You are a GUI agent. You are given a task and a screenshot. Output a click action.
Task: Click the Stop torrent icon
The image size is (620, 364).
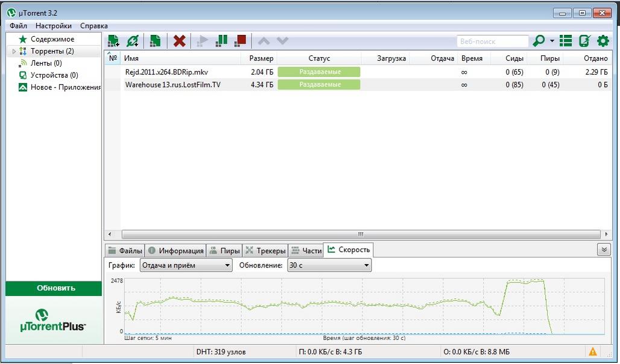[240, 41]
